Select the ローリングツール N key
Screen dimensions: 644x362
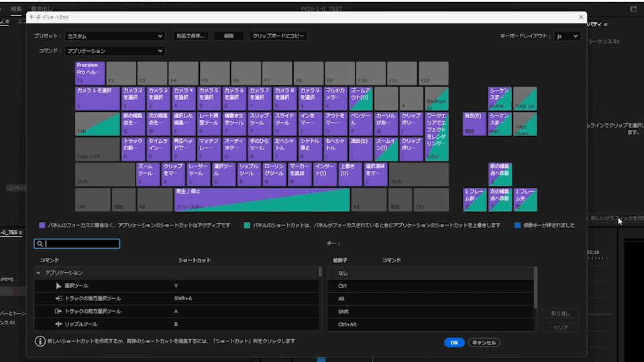(x=274, y=174)
